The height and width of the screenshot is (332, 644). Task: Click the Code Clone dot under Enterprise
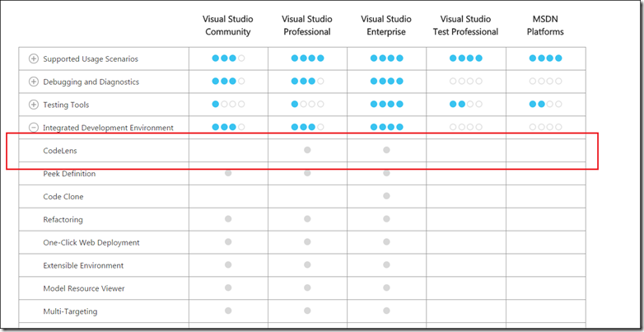point(386,196)
